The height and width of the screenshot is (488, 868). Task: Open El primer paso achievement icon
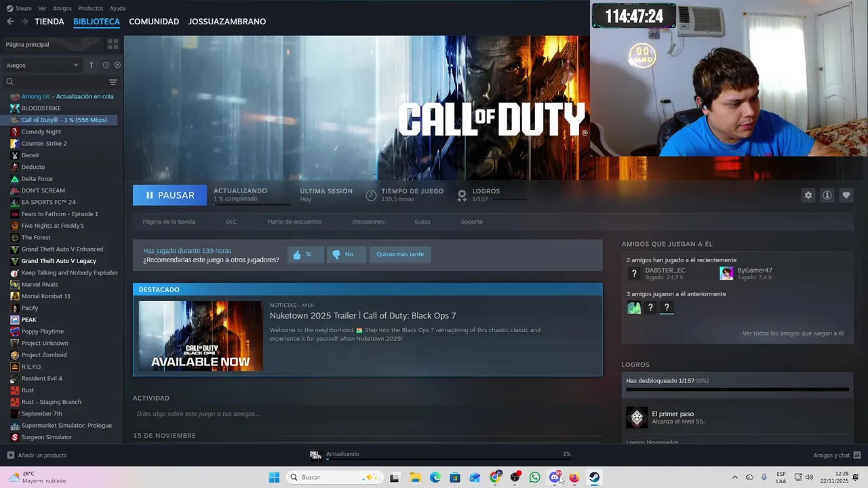point(637,418)
